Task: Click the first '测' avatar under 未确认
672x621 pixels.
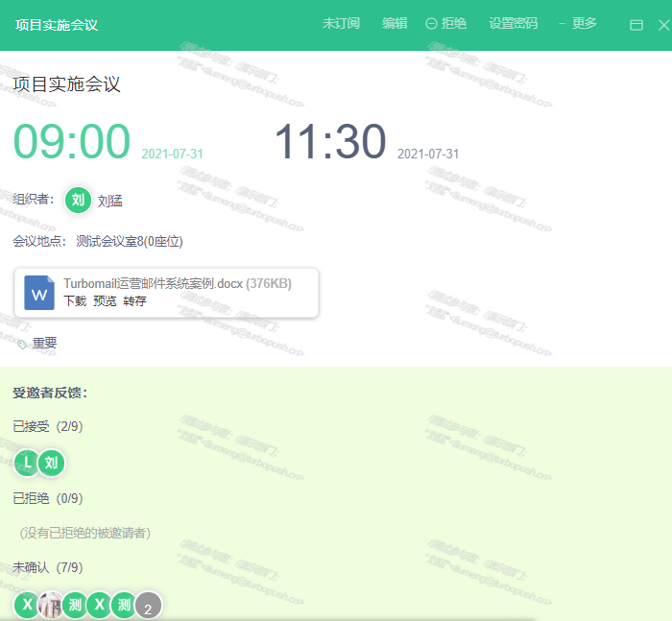Action: [x=75, y=605]
